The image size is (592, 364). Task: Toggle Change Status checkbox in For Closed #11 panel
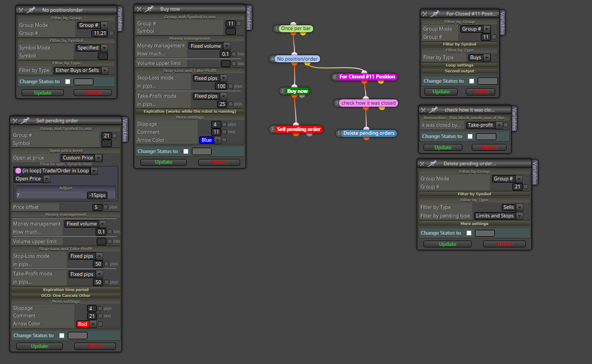pos(472,81)
